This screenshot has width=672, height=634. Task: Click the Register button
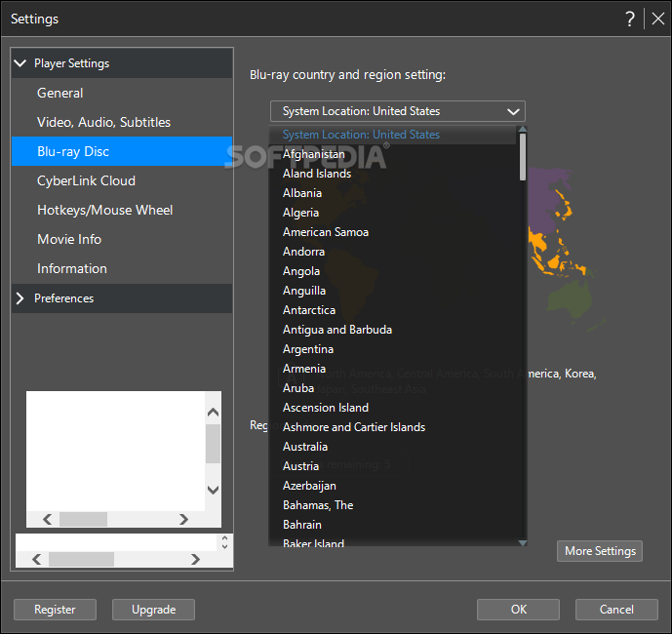(x=55, y=610)
